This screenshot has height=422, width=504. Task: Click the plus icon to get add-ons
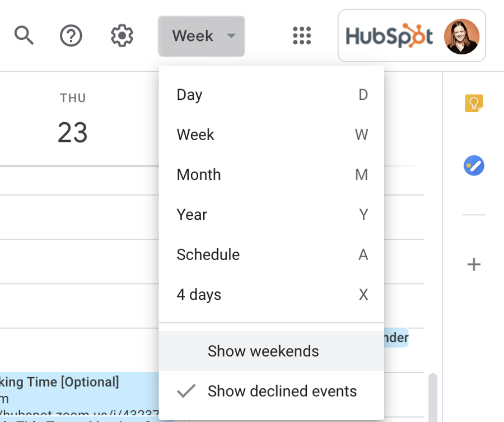pos(473,264)
